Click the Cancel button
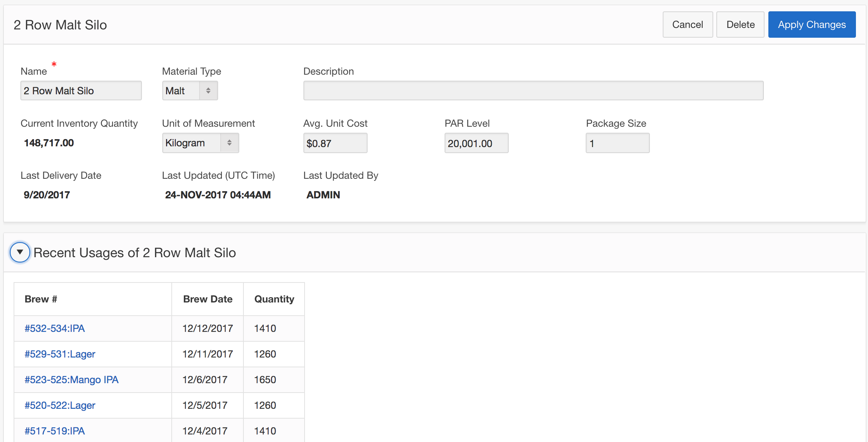868x442 pixels. point(687,25)
